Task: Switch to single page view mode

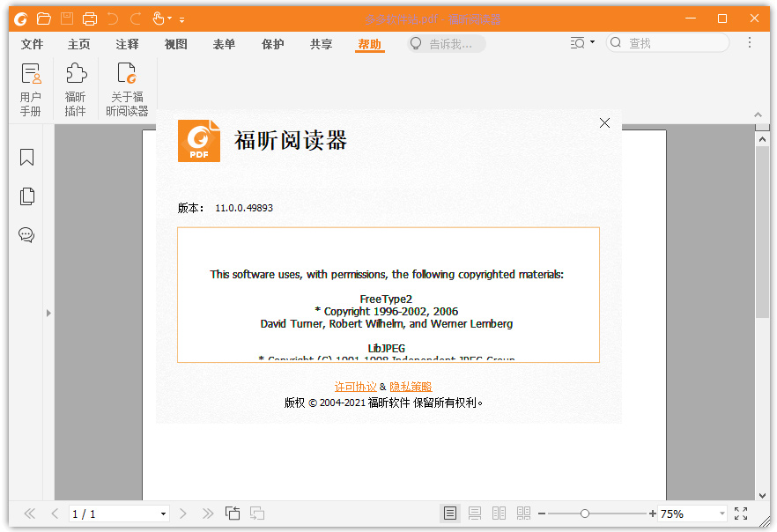Action: (449, 513)
